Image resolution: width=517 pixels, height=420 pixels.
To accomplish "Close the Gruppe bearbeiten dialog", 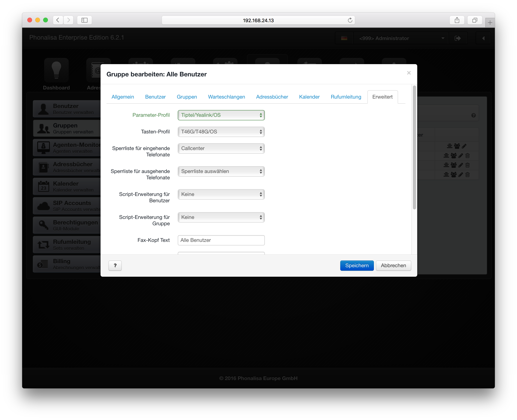I will [x=409, y=73].
